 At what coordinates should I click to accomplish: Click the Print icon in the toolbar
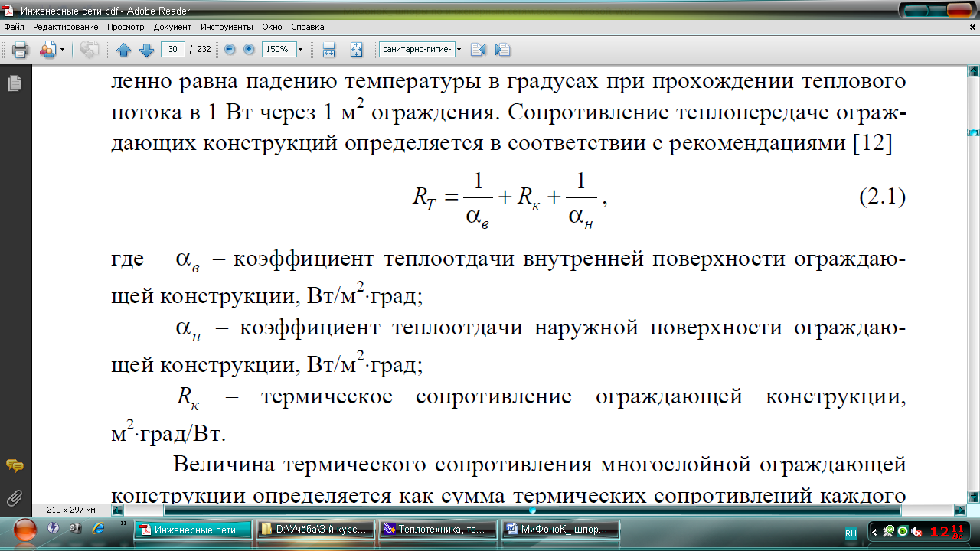(x=20, y=50)
